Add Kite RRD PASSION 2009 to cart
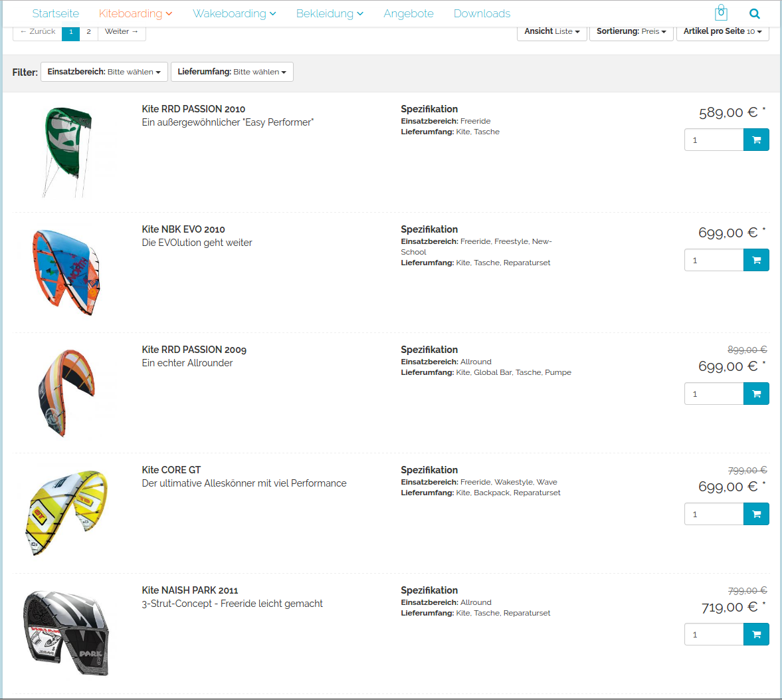The image size is (782, 700). click(756, 394)
